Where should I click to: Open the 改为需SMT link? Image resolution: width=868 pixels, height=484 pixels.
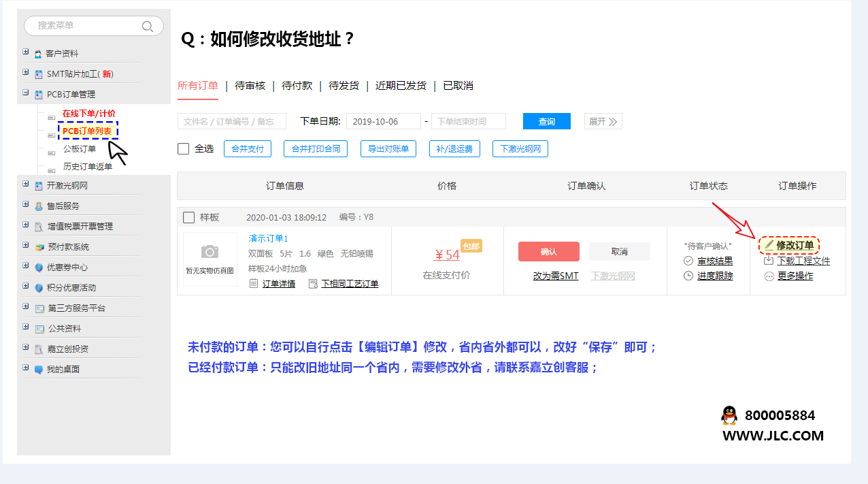pos(556,276)
